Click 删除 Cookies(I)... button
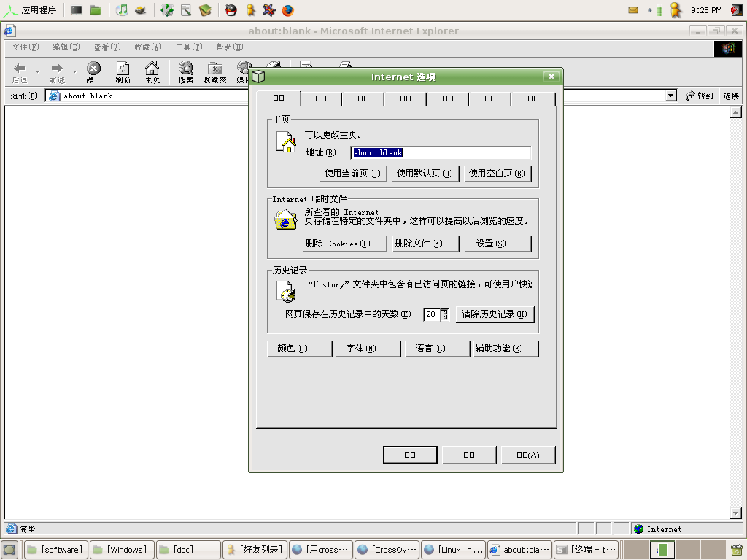The image size is (747, 560). coord(344,244)
